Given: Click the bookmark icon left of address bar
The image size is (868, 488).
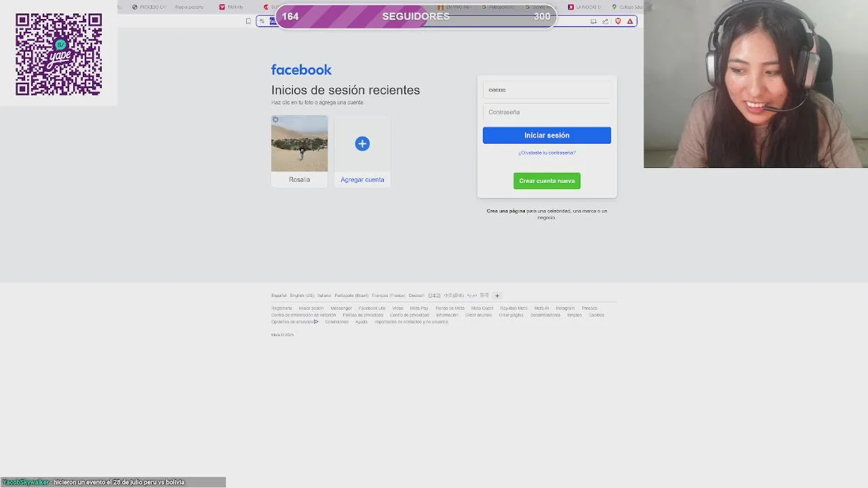Looking at the screenshot, I should [248, 22].
